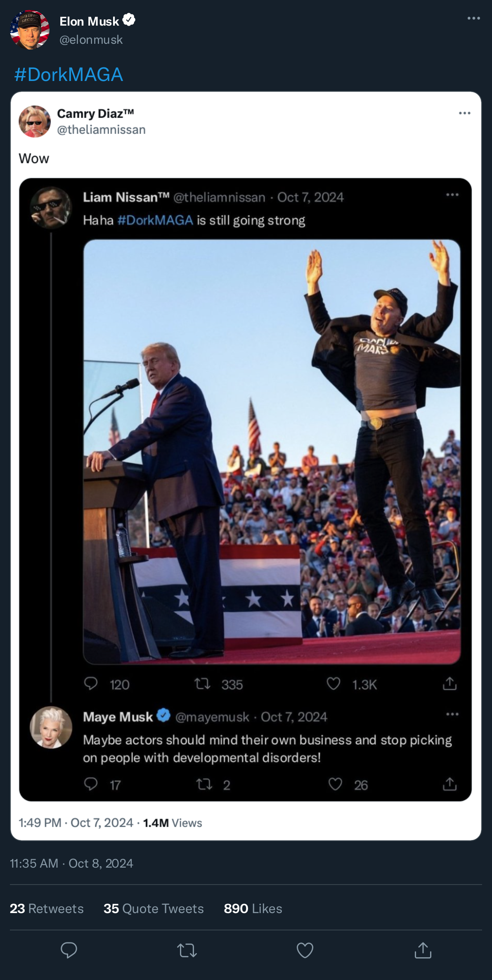
Task: Open the #DorkMAGA hashtag in the main tweet
Action: (69, 74)
